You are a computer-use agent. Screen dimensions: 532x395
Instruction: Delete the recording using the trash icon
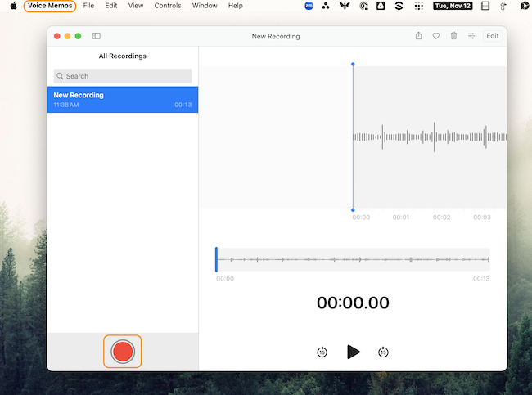coord(453,36)
